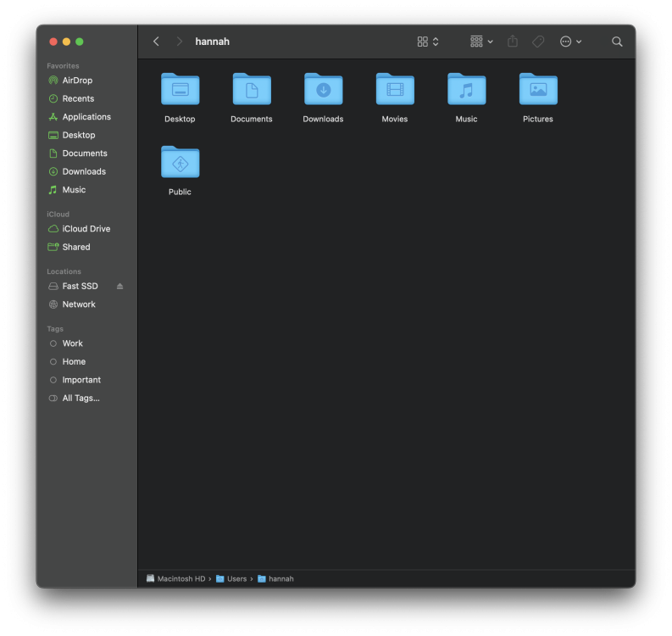
Task: Filter by the Important tag
Action: (81, 380)
